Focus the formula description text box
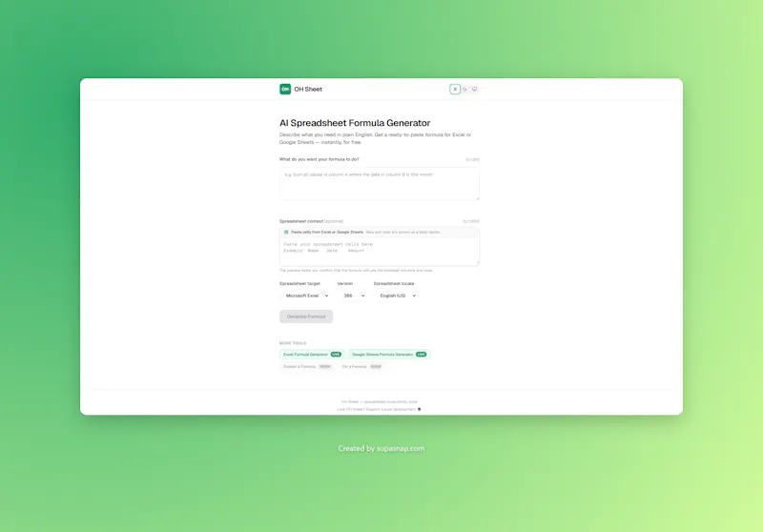This screenshot has height=532, width=763. click(x=379, y=184)
